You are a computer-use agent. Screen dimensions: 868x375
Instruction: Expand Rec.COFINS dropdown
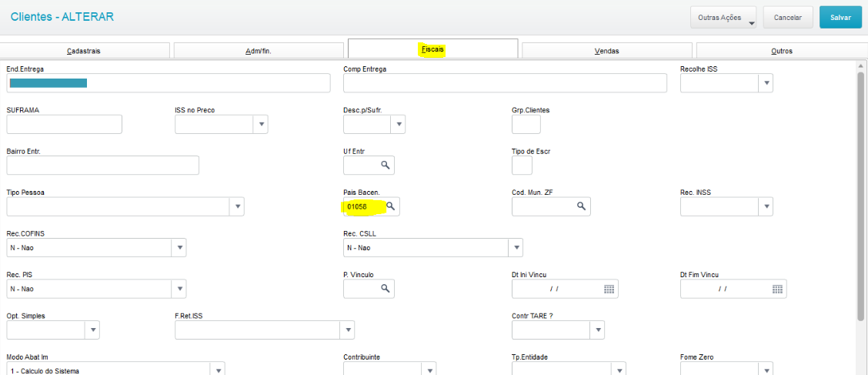(179, 248)
